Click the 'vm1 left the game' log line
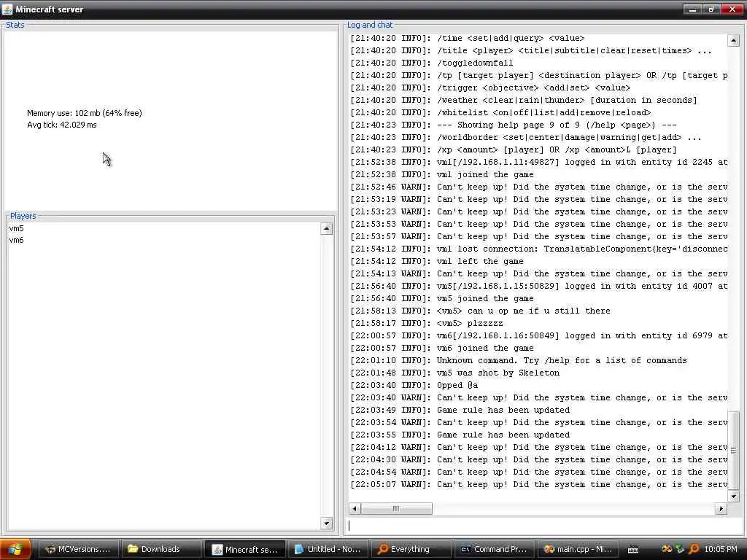This screenshot has width=747, height=560. (x=437, y=261)
